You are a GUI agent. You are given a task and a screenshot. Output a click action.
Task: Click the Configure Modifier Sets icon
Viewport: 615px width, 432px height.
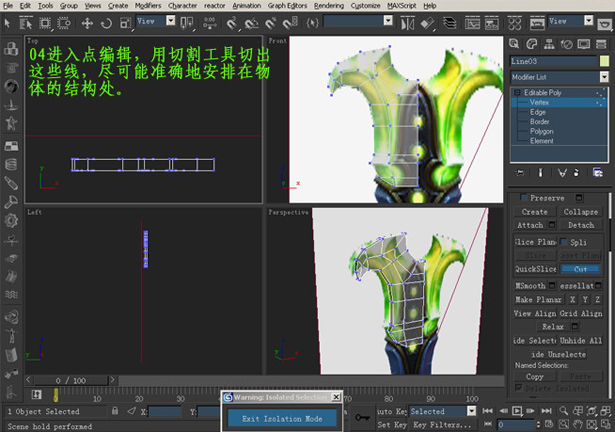tap(598, 174)
